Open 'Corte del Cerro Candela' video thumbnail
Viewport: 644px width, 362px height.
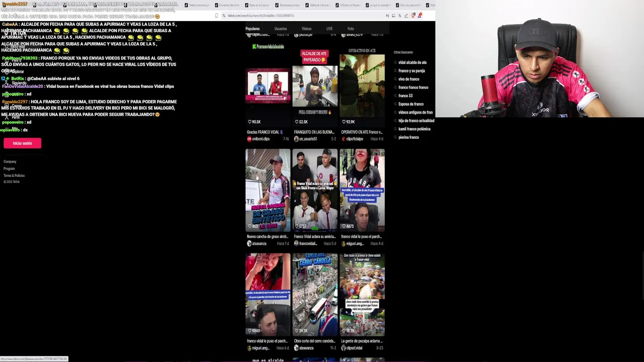click(x=315, y=295)
